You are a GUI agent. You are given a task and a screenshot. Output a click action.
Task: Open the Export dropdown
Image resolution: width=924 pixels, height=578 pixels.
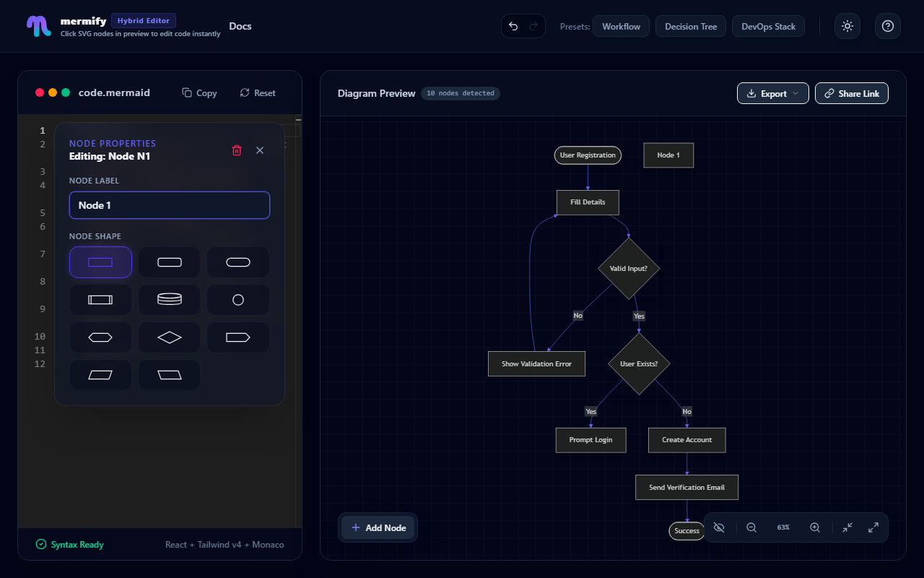pos(773,93)
